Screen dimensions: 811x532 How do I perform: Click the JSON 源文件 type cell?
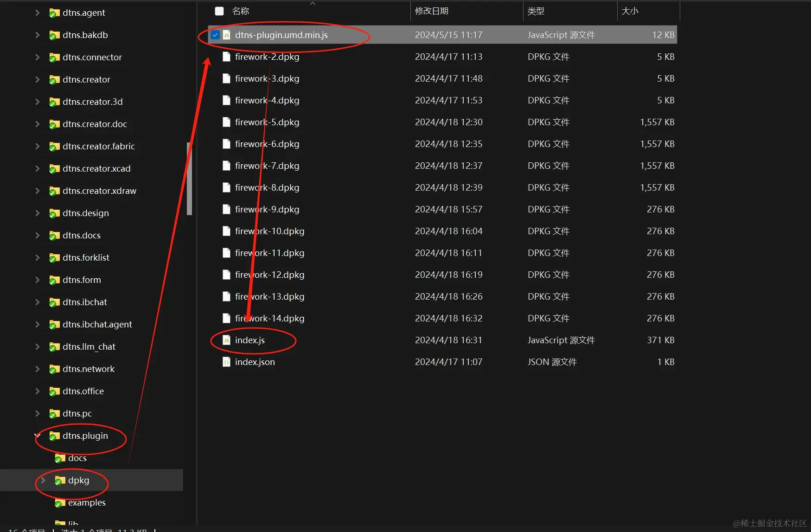552,362
